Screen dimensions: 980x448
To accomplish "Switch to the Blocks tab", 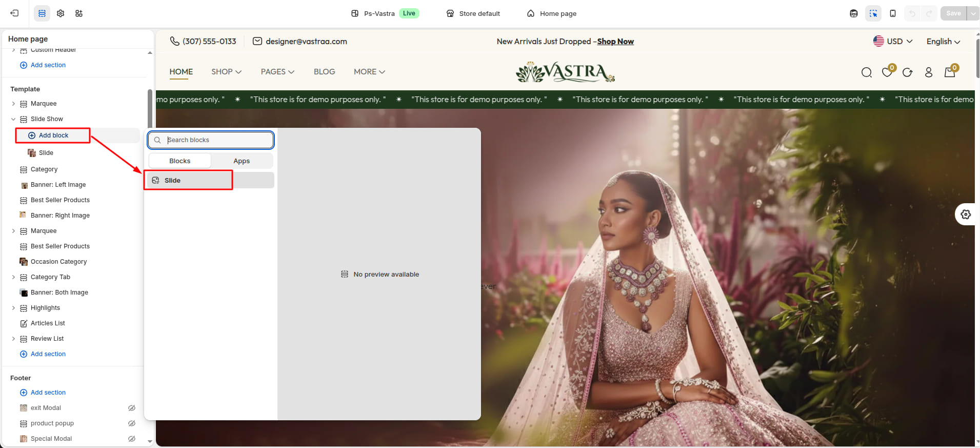I will tap(180, 161).
